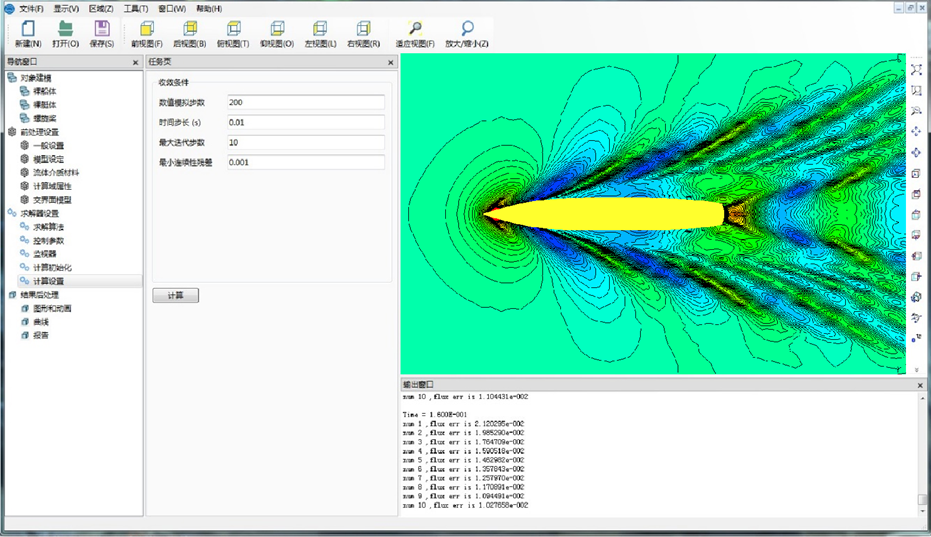Click the fit-all arrows icon in viewport sidebar
Viewport: 931px width, 537px height.
click(916, 70)
